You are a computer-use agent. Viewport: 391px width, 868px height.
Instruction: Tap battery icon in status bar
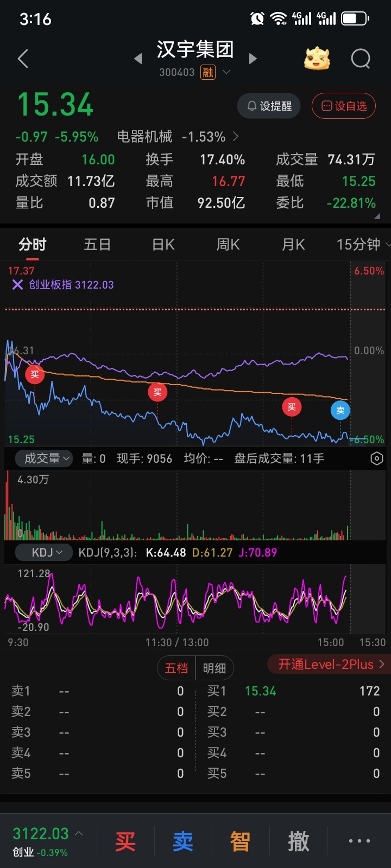pyautogui.click(x=355, y=19)
